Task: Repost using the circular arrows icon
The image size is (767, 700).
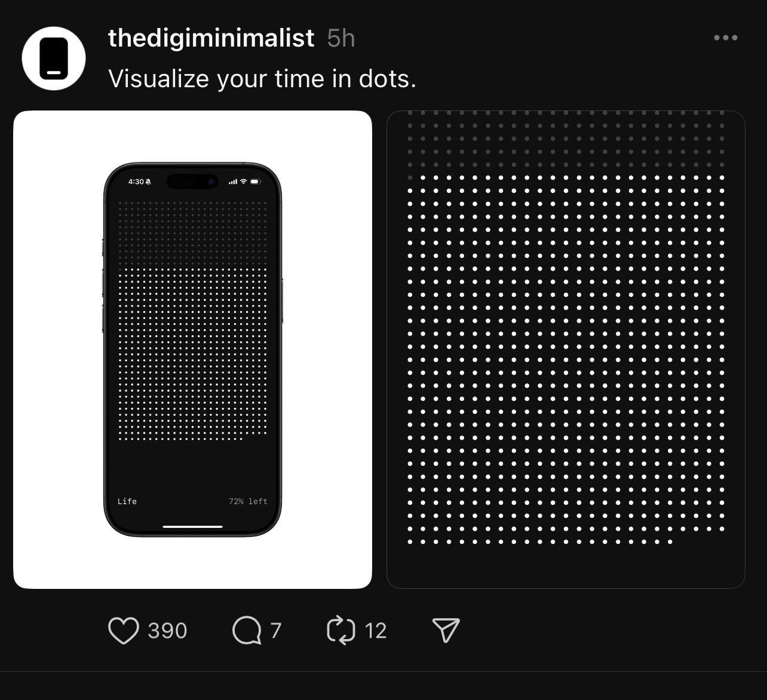Action: 341,631
